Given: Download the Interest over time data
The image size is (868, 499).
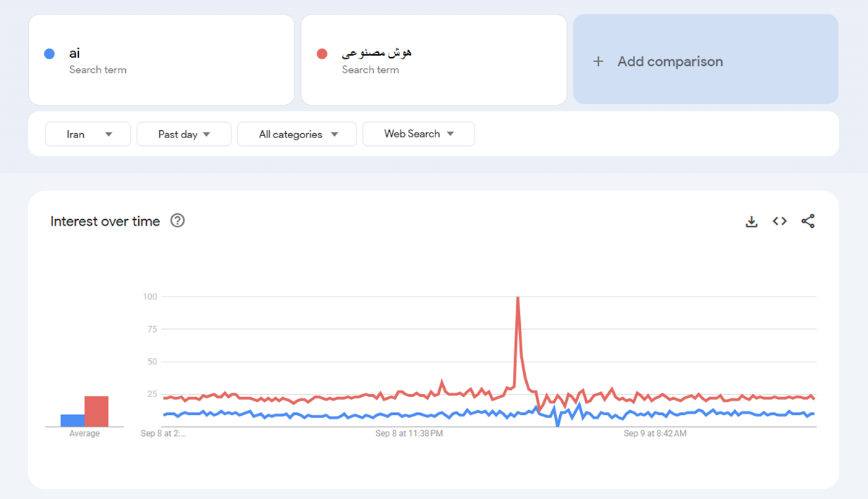Looking at the screenshot, I should coord(752,222).
